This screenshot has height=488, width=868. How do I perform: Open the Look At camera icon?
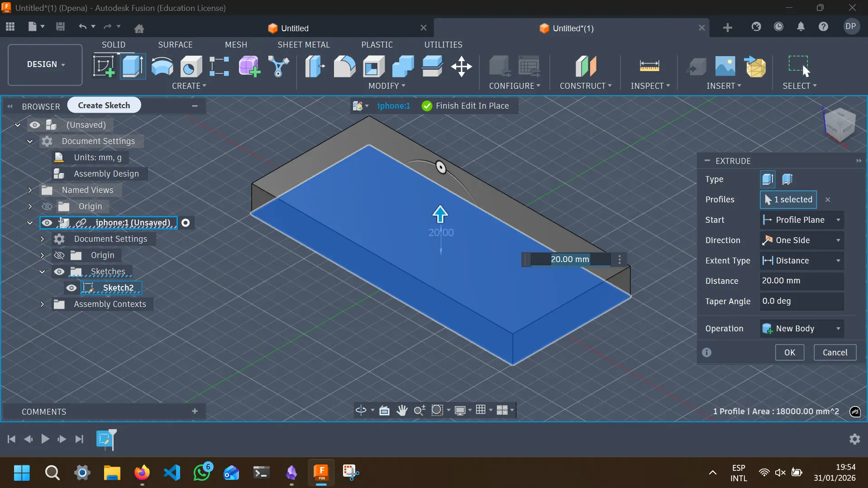point(384,410)
